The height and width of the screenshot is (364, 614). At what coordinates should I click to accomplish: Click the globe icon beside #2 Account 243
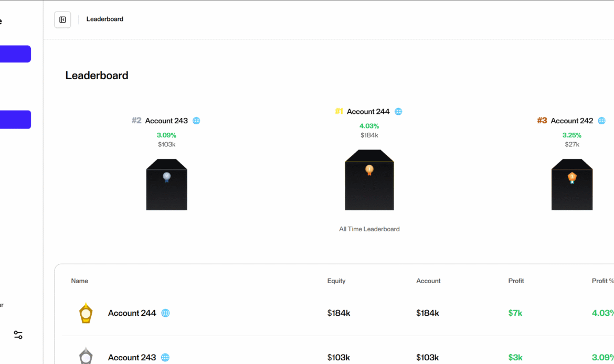196,121
